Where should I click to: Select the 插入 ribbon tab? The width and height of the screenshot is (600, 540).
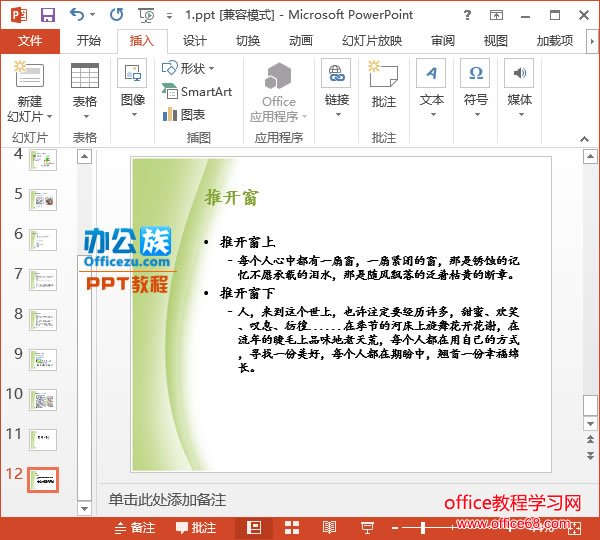(x=142, y=41)
